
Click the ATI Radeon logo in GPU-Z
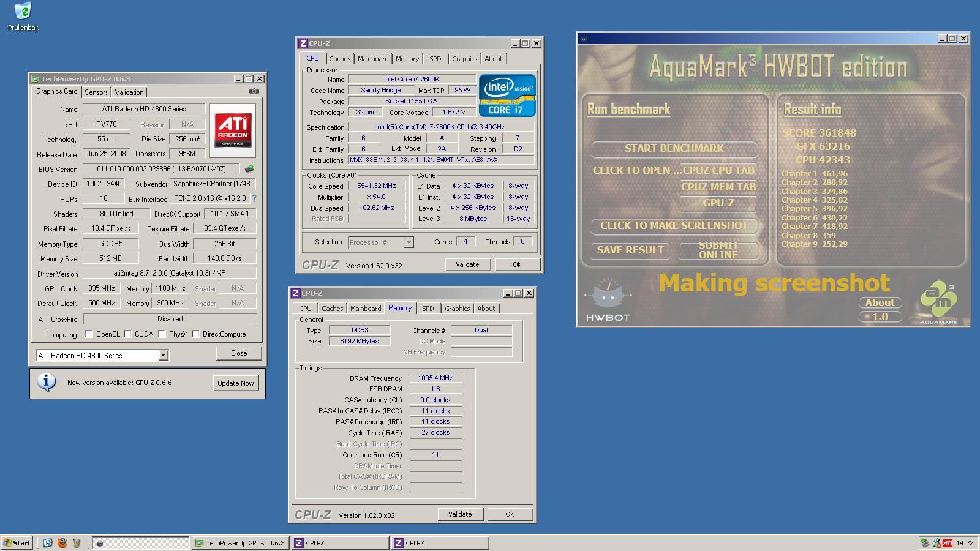point(233,130)
